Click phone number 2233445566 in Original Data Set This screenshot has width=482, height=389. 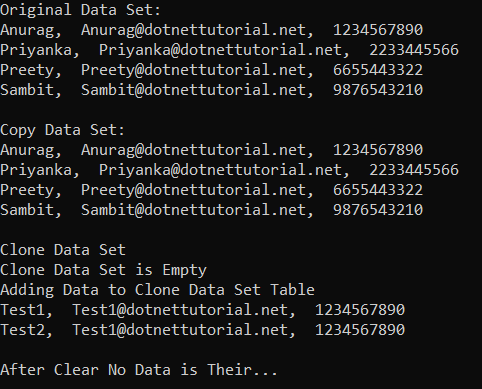pos(414,50)
